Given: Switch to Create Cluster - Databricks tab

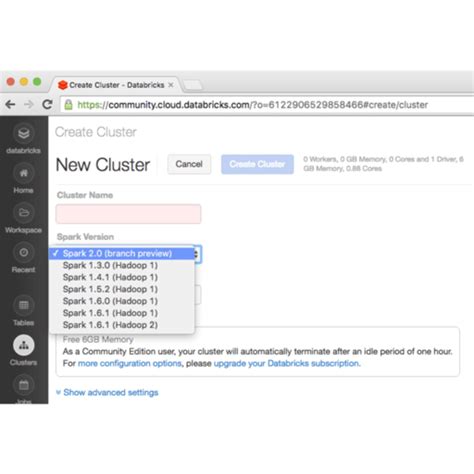Looking at the screenshot, I should pyautogui.click(x=116, y=85).
